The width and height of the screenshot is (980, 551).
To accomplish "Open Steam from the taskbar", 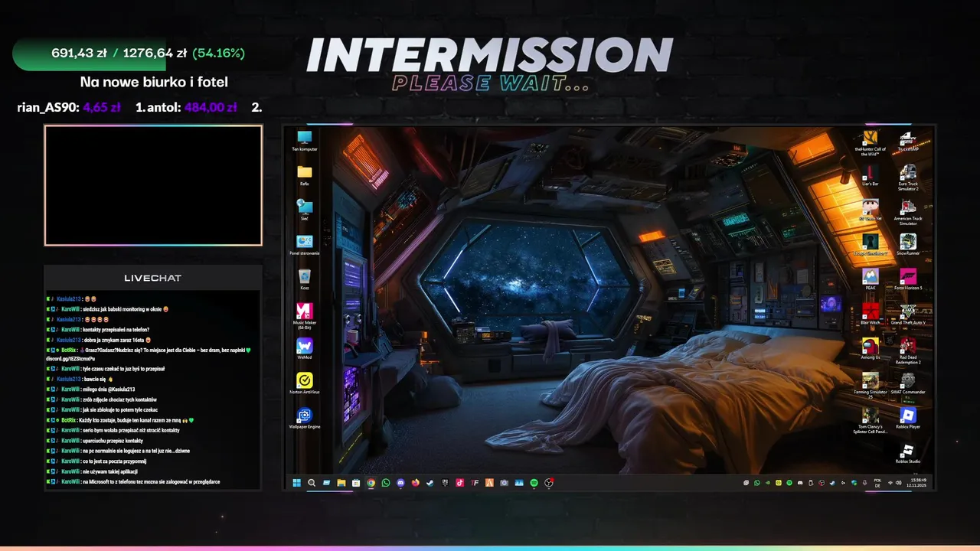I will pos(430,483).
